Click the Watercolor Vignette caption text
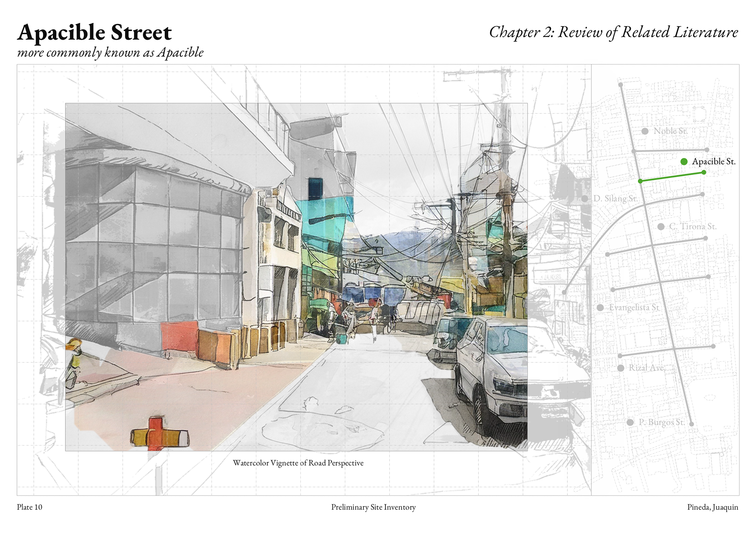 [298, 463]
